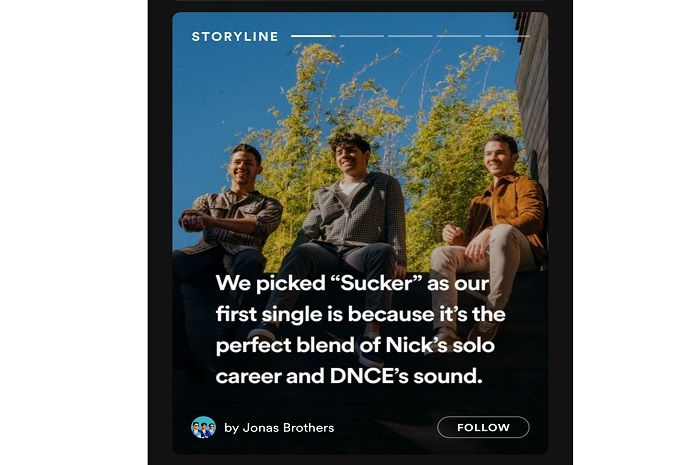Viewport: 700px width, 465px height.
Task: Click the FOLLOW button
Action: point(483,427)
